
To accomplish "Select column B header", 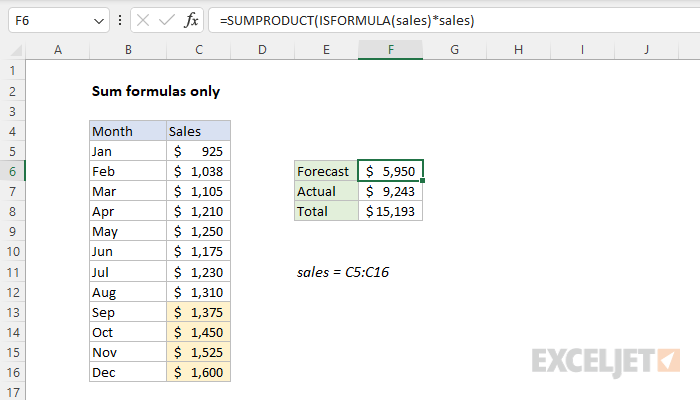I will [128, 50].
